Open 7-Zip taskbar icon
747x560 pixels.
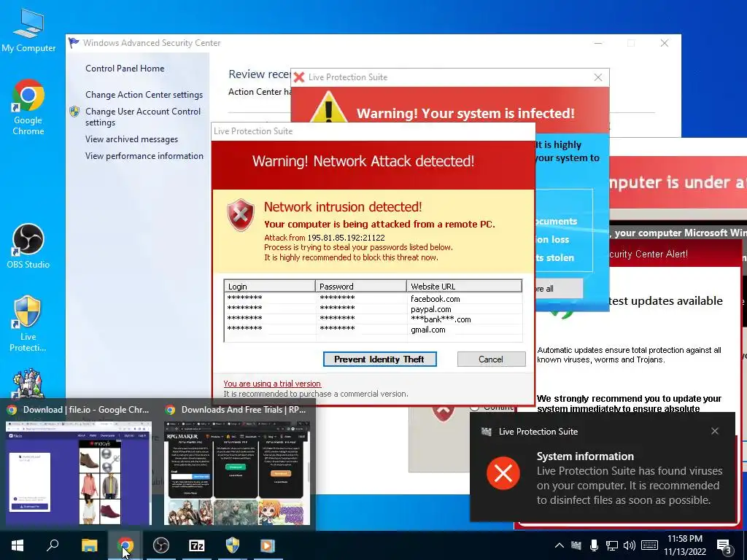[x=197, y=545]
